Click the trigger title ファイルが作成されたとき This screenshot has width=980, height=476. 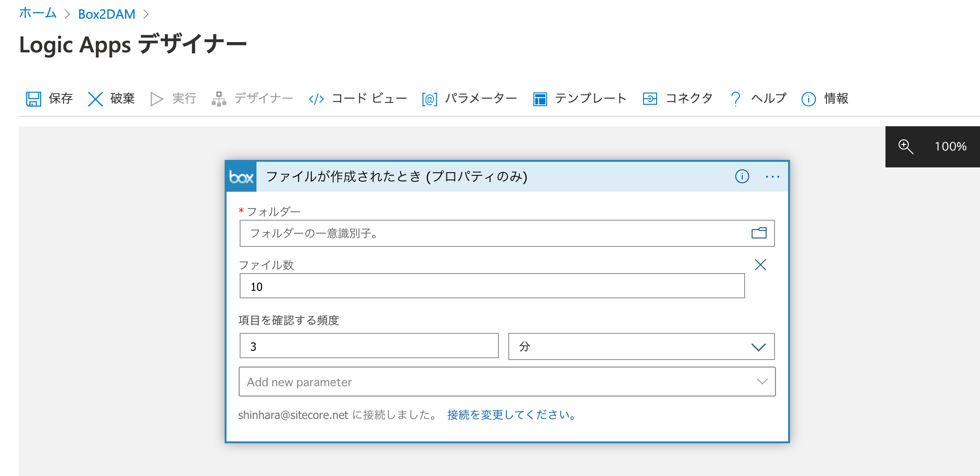pyautogui.click(x=396, y=177)
